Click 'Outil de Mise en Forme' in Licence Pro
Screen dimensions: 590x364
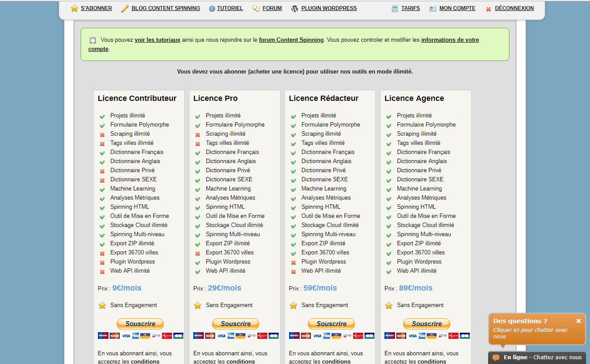pyautogui.click(x=235, y=216)
